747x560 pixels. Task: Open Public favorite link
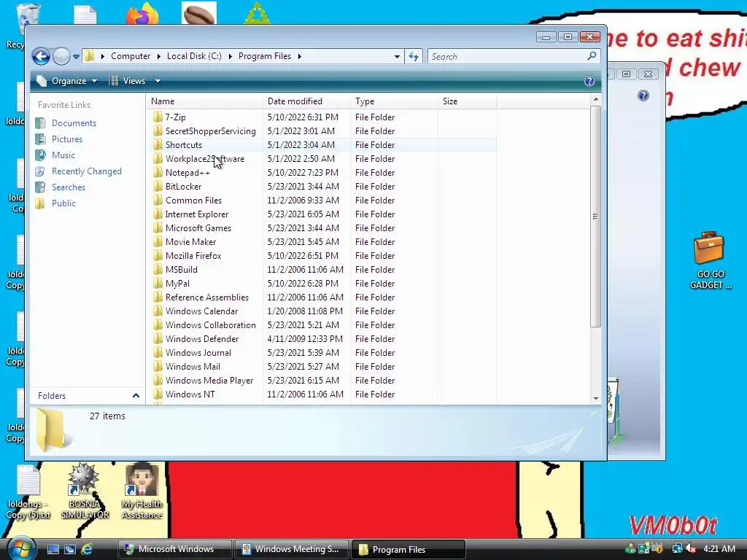coord(63,203)
